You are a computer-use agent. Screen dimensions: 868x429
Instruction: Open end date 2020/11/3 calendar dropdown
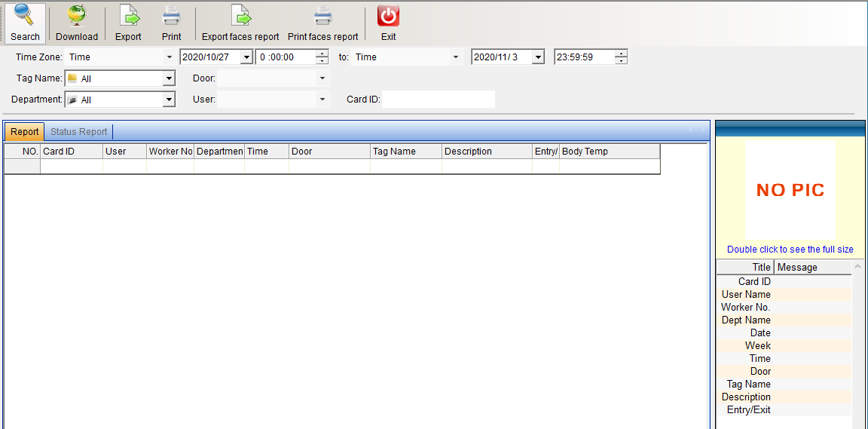click(x=537, y=57)
